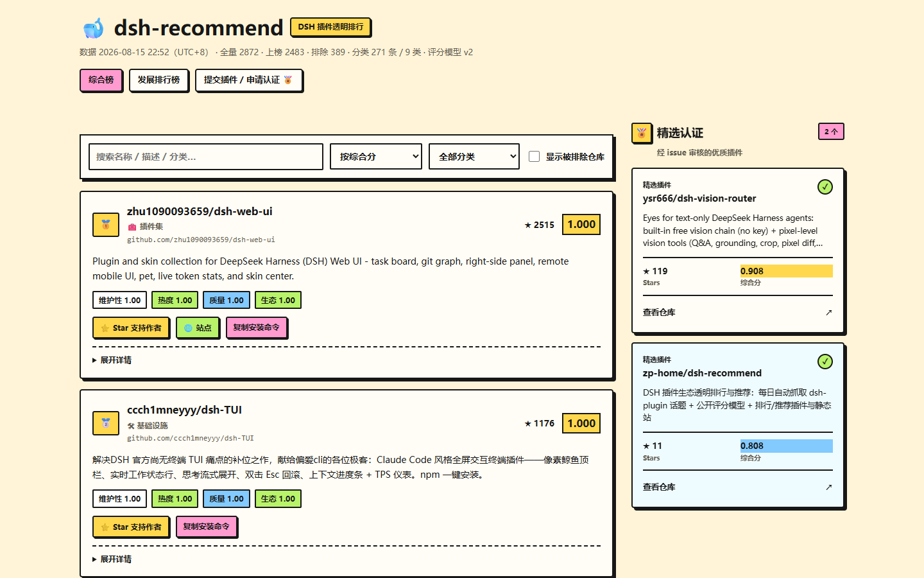Switch to the 综合榜 tab
Viewport: 924px width, 578px height.
point(101,80)
